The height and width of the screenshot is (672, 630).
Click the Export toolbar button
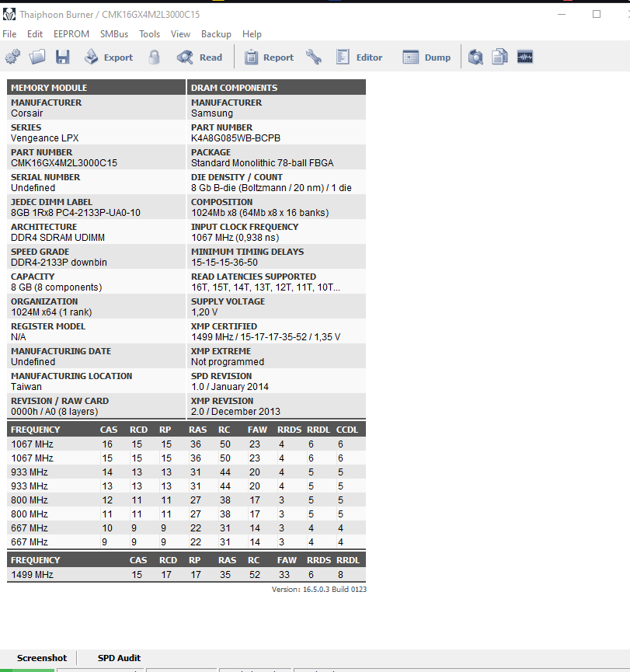(109, 57)
